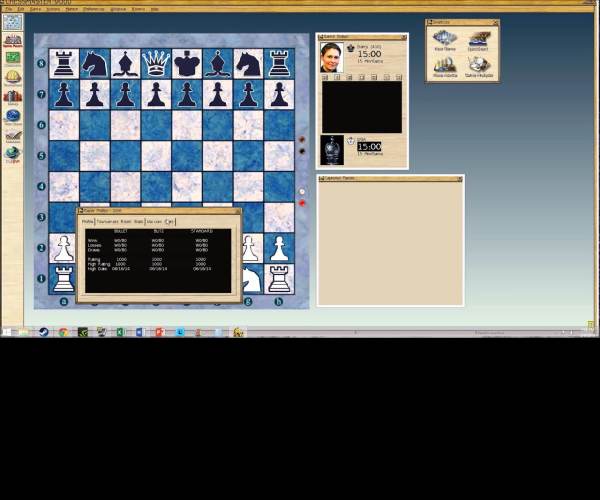
Task: Open the Preferences menu
Action: tap(94, 9)
